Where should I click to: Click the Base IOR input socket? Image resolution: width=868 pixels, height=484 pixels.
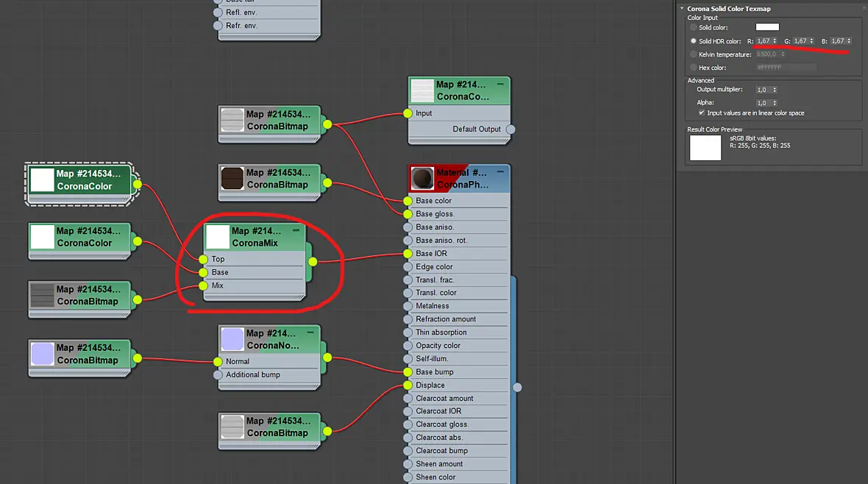pos(408,254)
